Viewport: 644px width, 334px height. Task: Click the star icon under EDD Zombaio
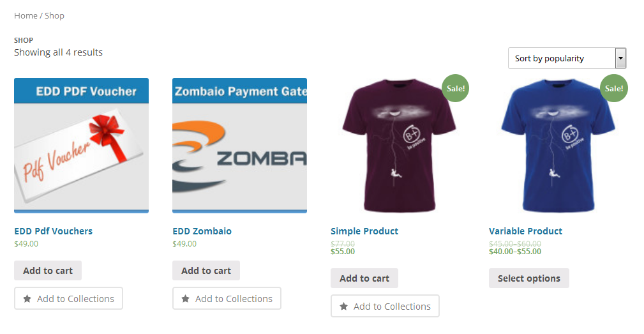[186, 299]
